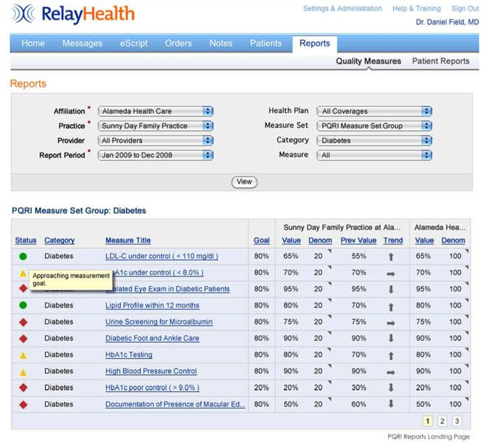Click green status icon for Lipid Profile row
Viewport: 485px width, 448px height.
[23, 305]
